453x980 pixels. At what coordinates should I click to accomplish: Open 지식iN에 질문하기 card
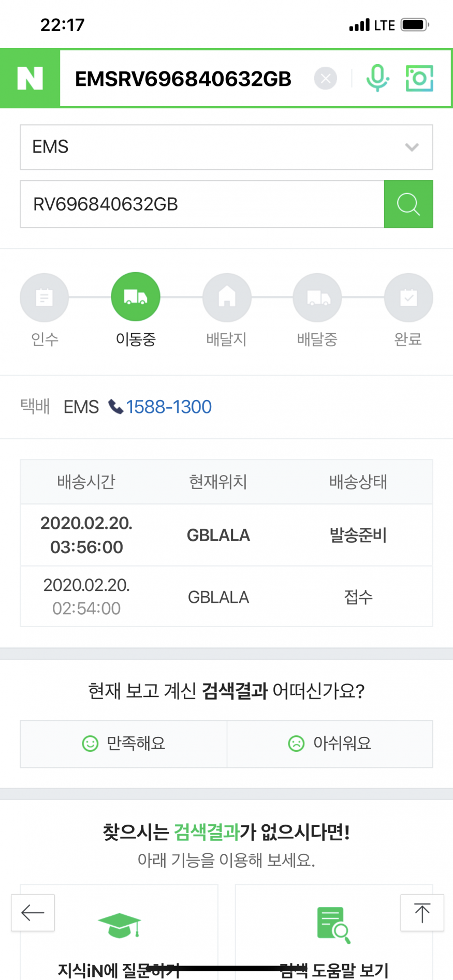[119, 937]
